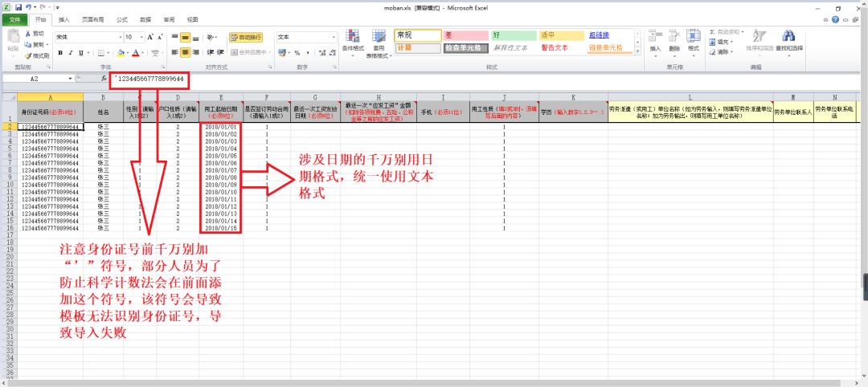Image resolution: width=868 pixels, height=387 pixels.
Task: Click the comma style icon
Action: point(307,52)
